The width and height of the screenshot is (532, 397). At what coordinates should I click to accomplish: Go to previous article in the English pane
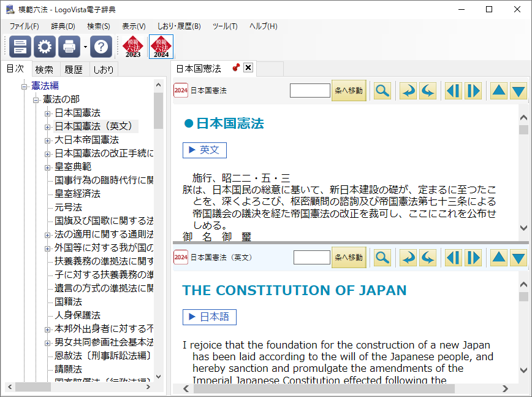point(454,258)
